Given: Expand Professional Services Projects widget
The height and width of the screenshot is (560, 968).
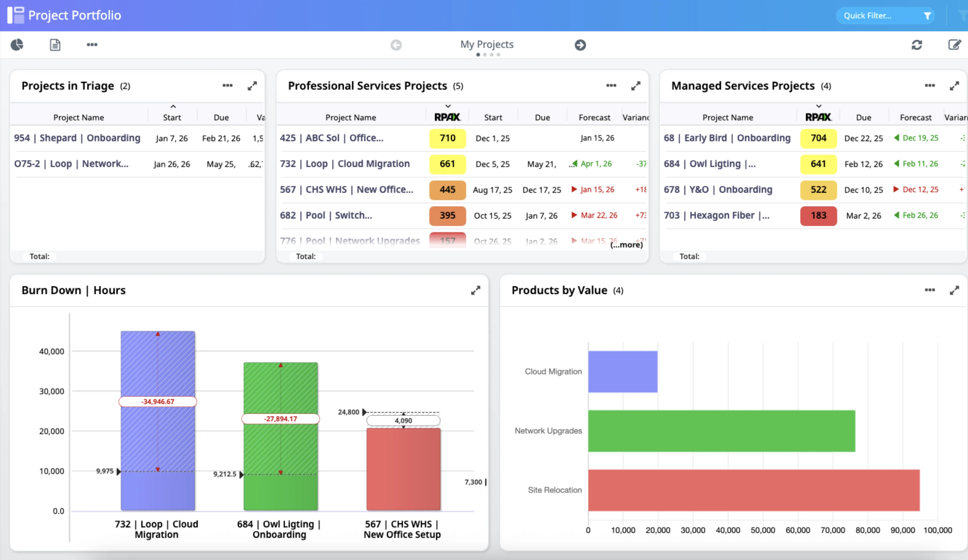Looking at the screenshot, I should point(636,86).
